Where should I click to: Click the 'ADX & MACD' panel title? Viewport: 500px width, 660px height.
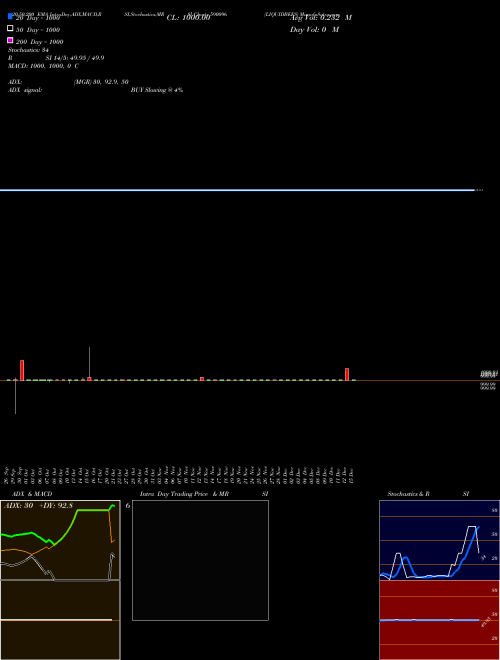[x=32, y=494]
